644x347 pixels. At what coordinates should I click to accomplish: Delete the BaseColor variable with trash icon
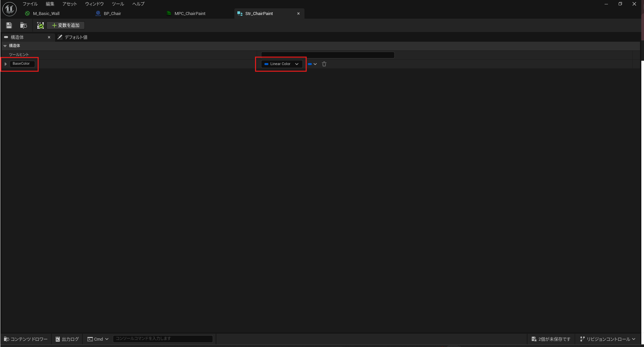pos(324,64)
